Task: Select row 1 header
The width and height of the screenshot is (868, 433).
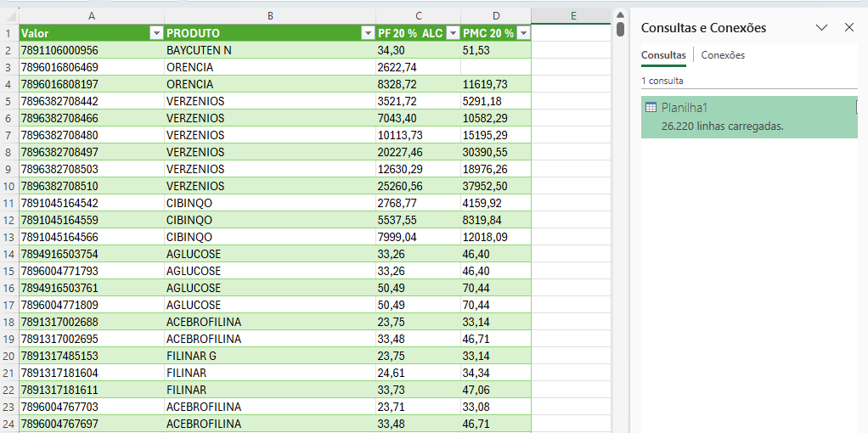Action: click(8, 33)
